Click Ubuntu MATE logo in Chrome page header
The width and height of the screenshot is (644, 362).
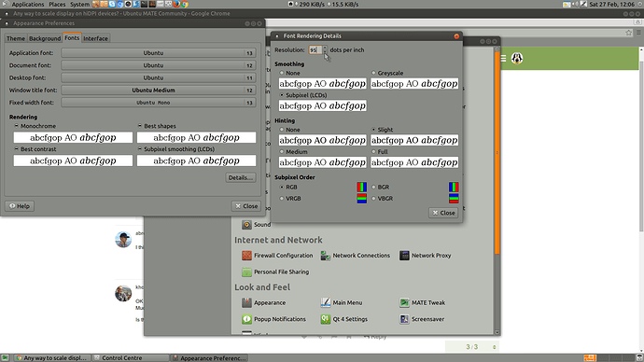(517, 58)
